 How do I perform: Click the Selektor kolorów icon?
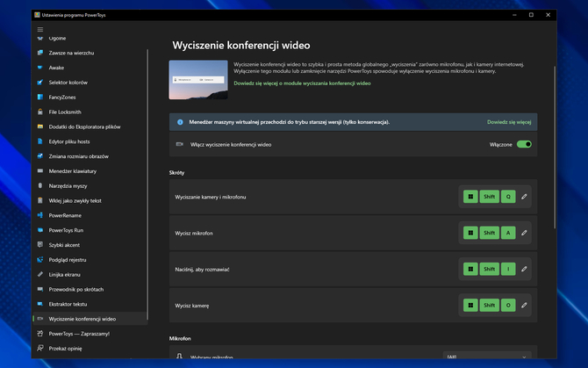tap(40, 83)
